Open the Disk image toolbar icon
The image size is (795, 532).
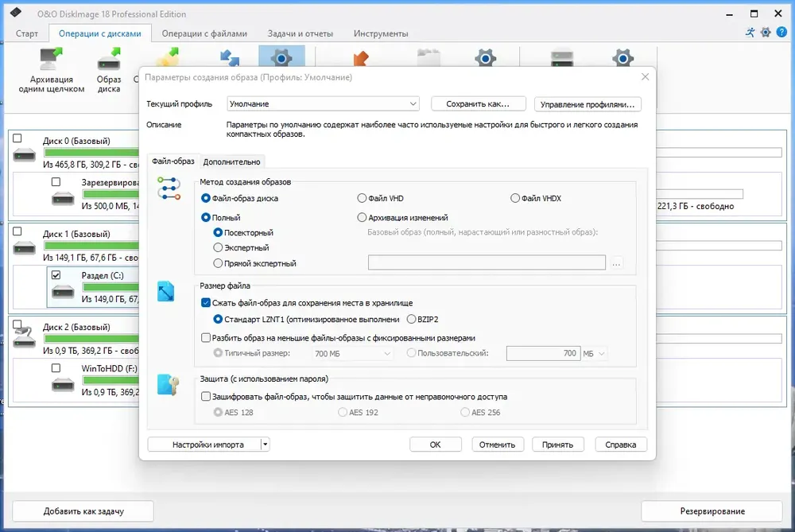pyautogui.click(x=109, y=59)
